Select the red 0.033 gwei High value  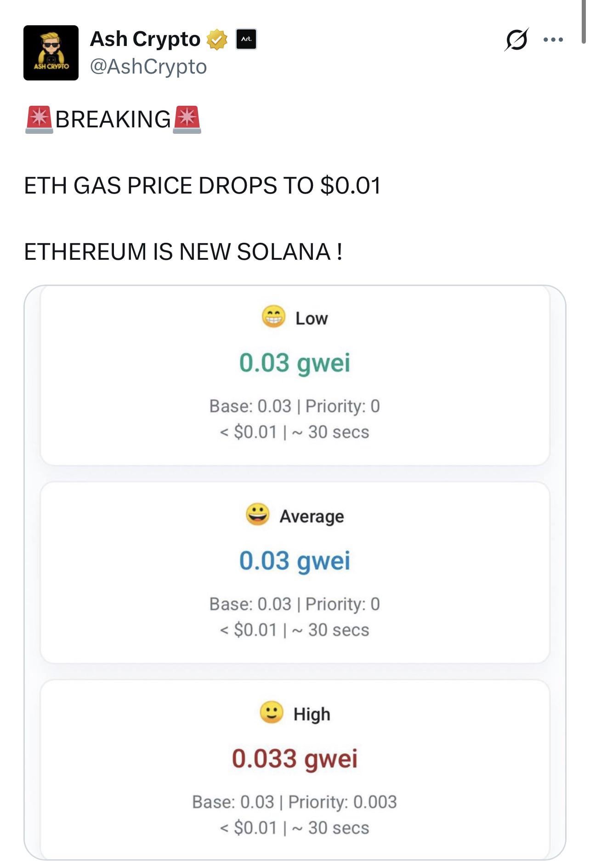(x=295, y=759)
